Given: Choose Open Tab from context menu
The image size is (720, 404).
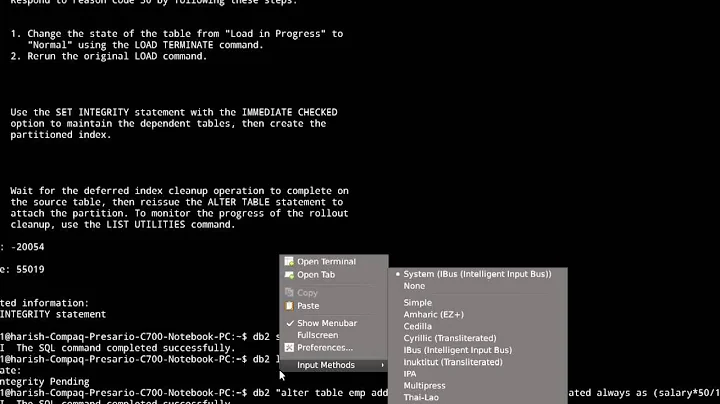Looking at the screenshot, I should tap(334, 275).
